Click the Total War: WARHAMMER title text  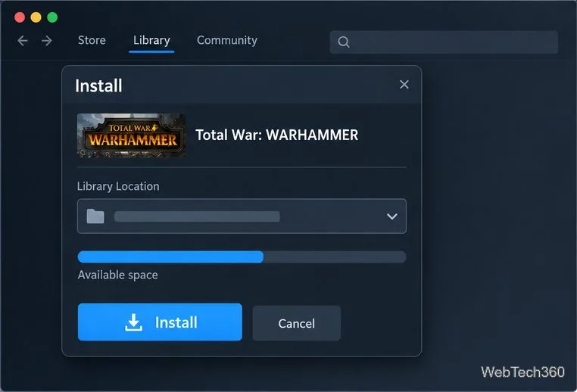pos(276,135)
